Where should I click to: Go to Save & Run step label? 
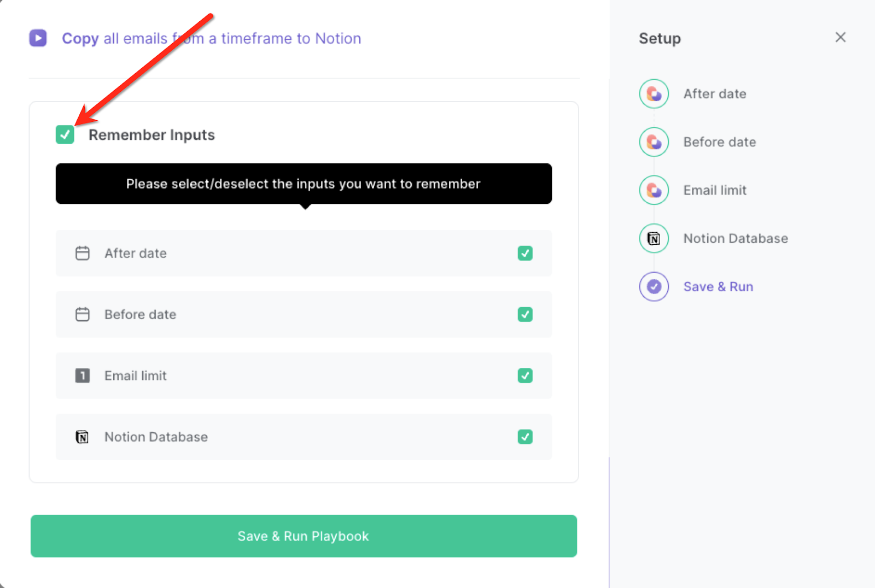[718, 286]
